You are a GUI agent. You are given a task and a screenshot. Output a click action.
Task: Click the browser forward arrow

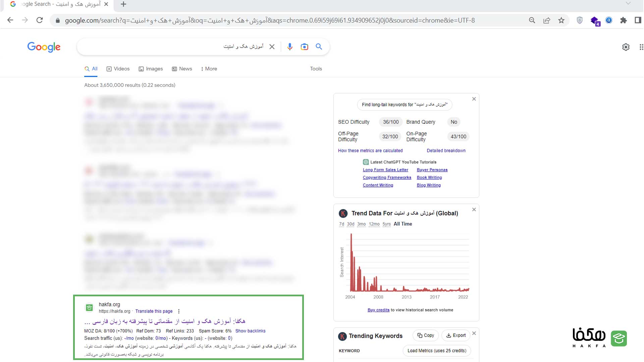25,20
